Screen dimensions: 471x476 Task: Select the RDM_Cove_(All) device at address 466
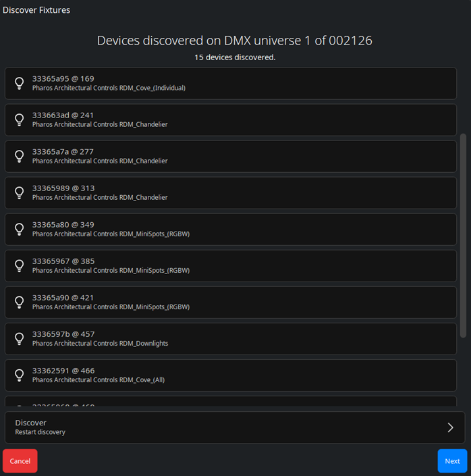click(230, 375)
